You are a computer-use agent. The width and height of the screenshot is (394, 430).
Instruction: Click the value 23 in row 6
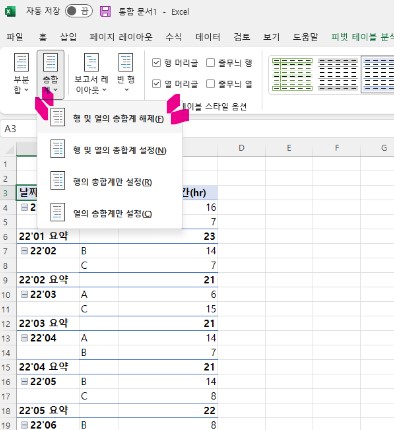[209, 236]
